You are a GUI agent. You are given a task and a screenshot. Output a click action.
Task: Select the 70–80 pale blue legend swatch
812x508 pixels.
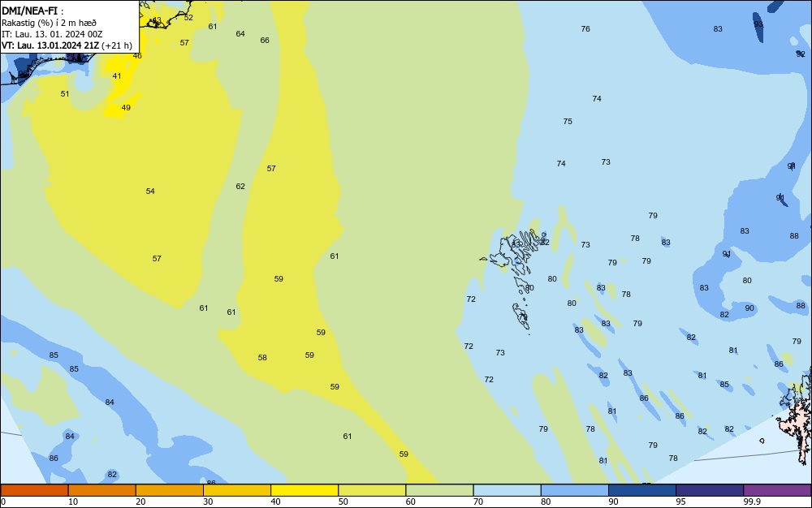(507, 490)
